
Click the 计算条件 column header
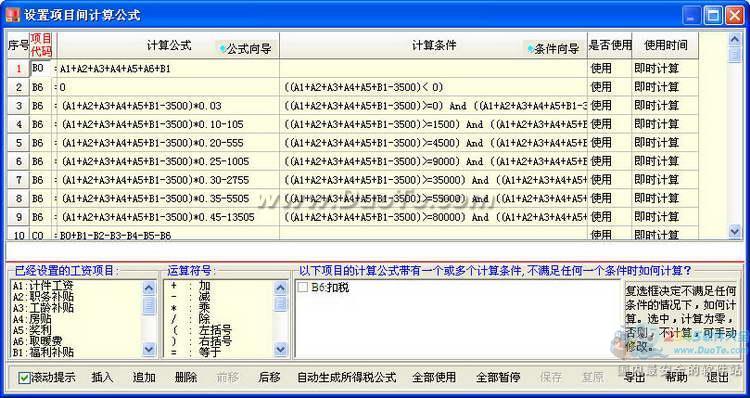434,45
